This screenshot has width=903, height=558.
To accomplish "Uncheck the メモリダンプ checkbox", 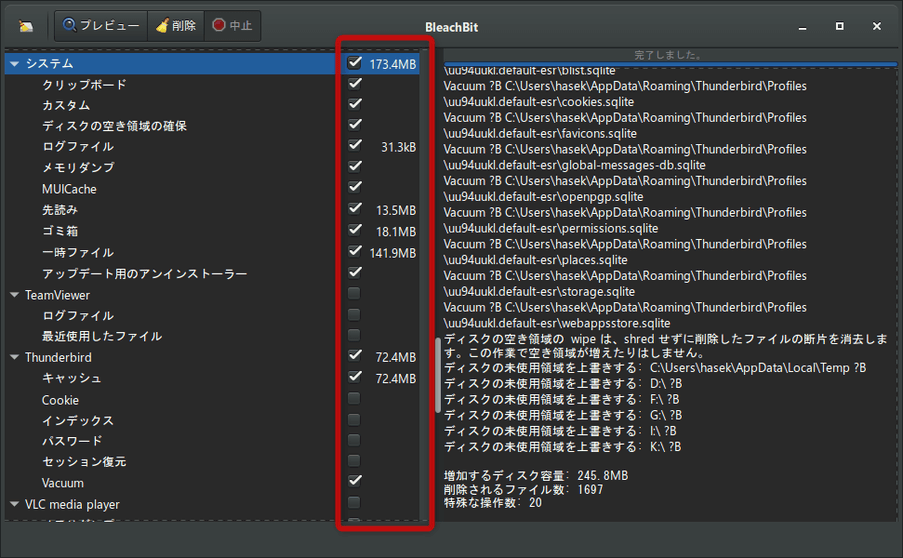I will click(355, 166).
